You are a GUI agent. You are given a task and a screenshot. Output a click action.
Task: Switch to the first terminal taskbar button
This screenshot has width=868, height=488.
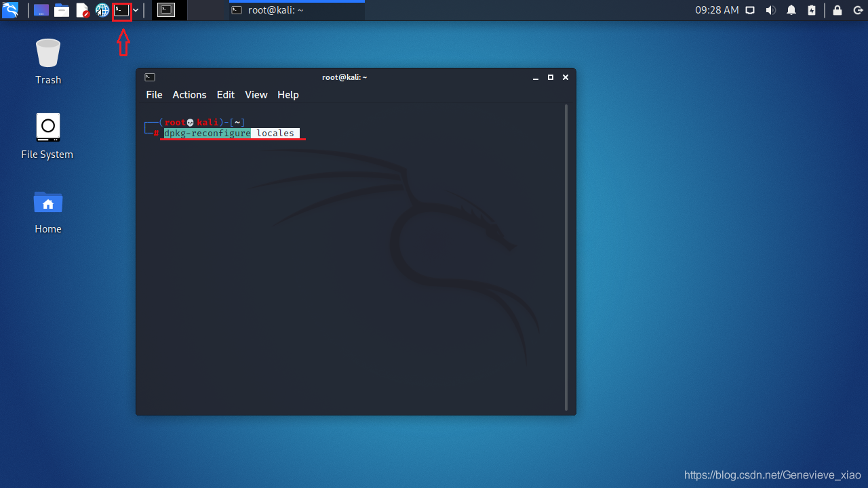pyautogui.click(x=167, y=10)
